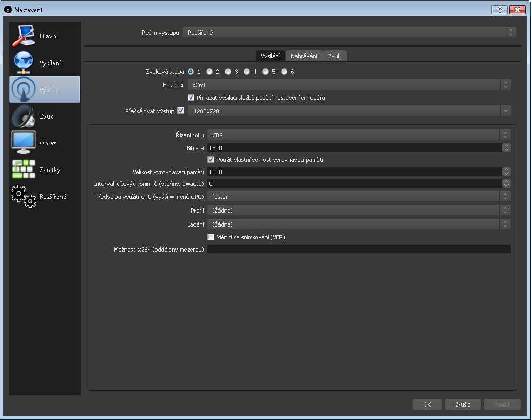Select audio track 4 radio button
This screenshot has height=420, width=531.
pyautogui.click(x=247, y=72)
